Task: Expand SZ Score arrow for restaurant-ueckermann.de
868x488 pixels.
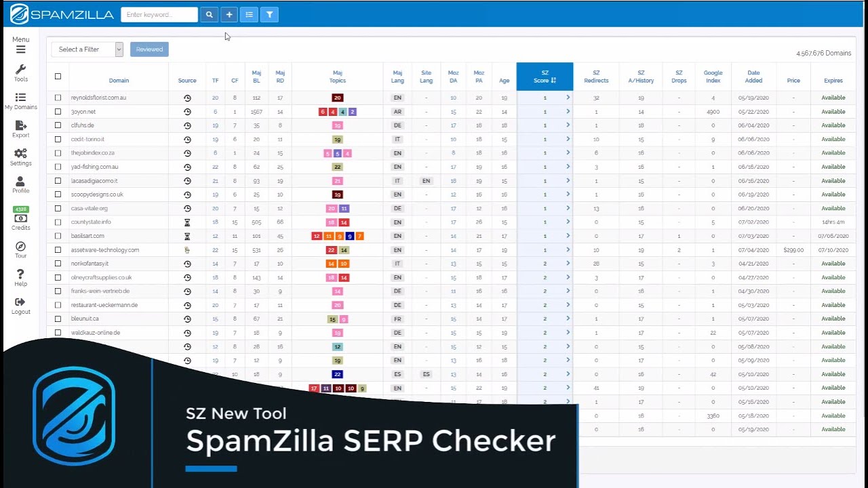Action: pyautogui.click(x=568, y=305)
